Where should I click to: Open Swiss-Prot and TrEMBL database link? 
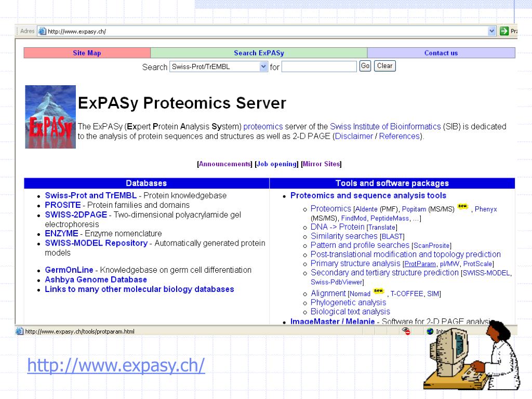(x=90, y=195)
